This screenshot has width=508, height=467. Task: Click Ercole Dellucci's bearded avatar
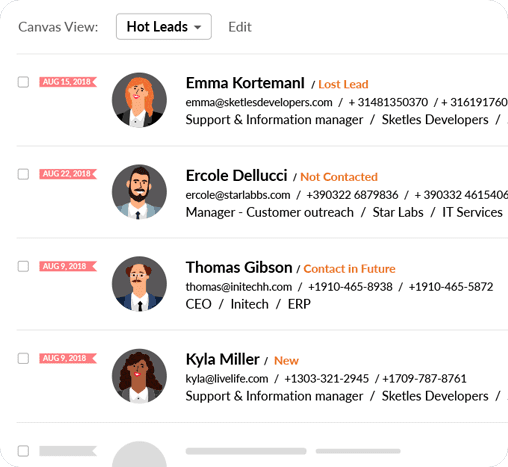139,192
